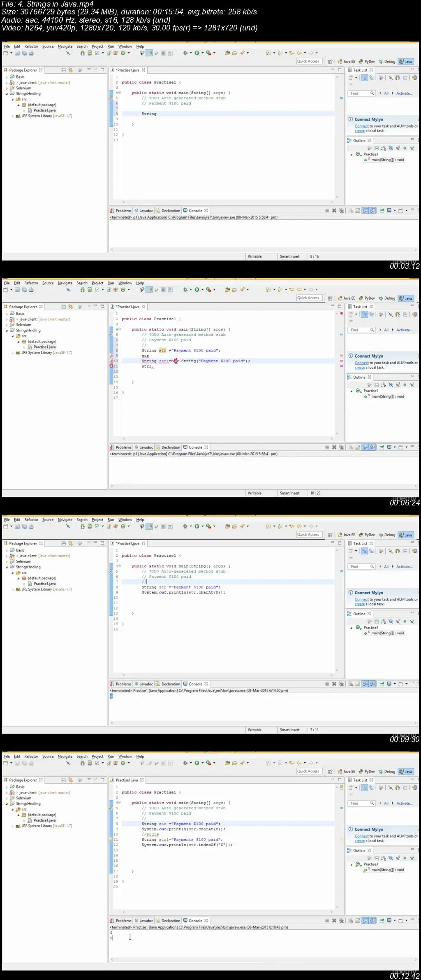This screenshot has width=421, height=980.
Task: Click Run External Tools icon in 00:09:30 frame
Action: pyautogui.click(x=208, y=526)
